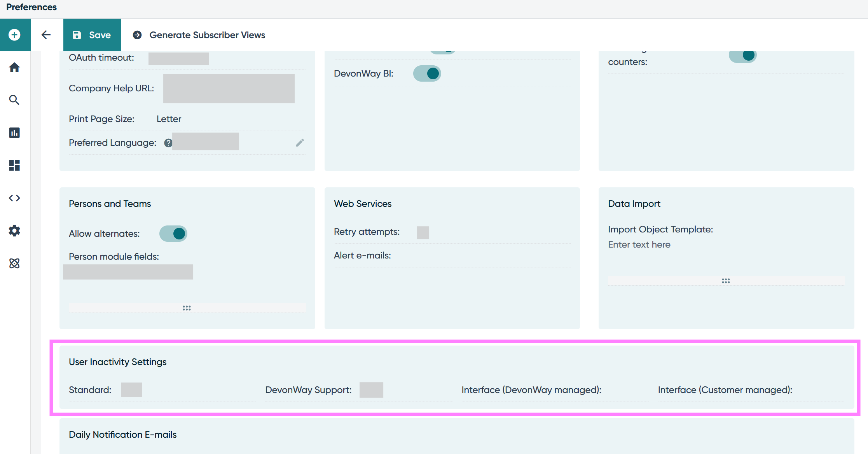Open the sidebar code brackets icon

[14, 198]
